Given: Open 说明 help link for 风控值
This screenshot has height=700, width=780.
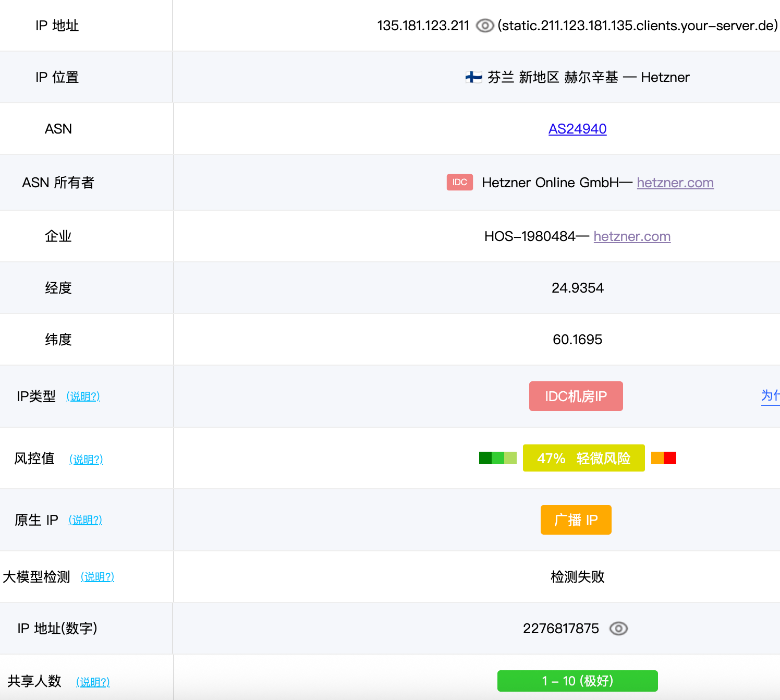Looking at the screenshot, I should tap(86, 459).
